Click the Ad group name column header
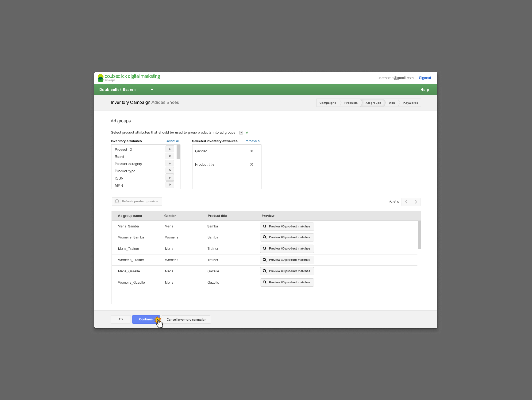Image resolution: width=532 pixels, height=400 pixels. pyautogui.click(x=130, y=216)
